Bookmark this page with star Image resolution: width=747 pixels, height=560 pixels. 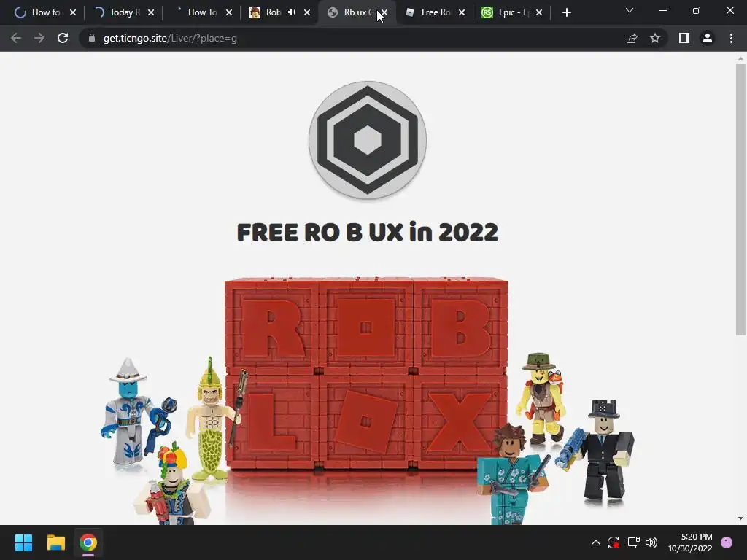(x=655, y=38)
